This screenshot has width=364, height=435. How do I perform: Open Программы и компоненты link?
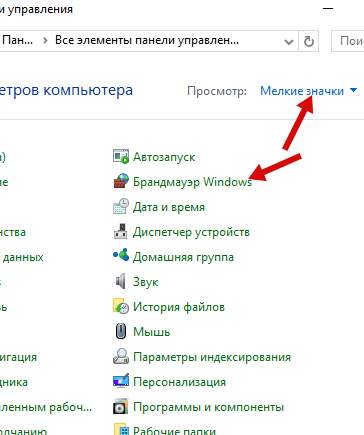(208, 407)
